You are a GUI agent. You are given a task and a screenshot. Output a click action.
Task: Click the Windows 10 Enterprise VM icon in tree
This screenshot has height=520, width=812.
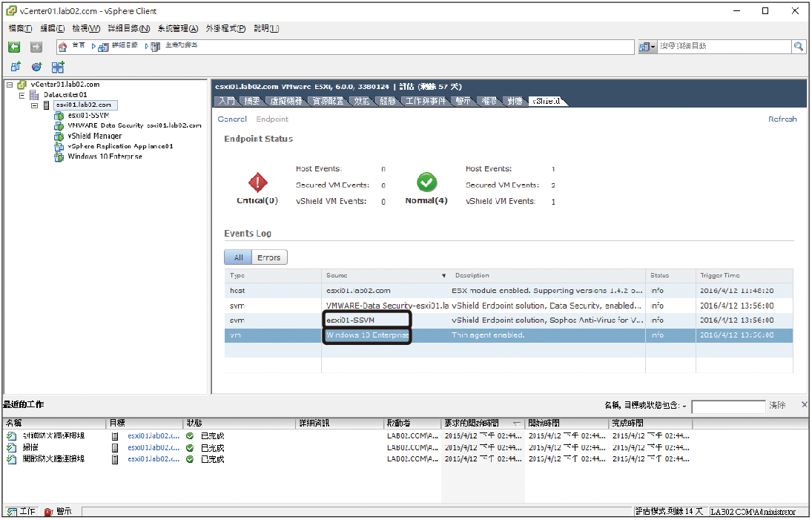click(x=59, y=157)
